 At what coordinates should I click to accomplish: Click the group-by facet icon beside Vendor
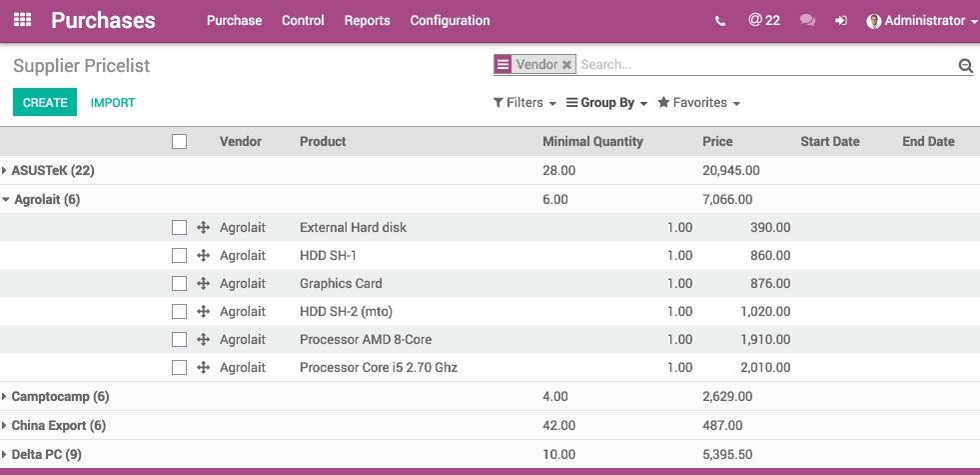click(x=502, y=64)
